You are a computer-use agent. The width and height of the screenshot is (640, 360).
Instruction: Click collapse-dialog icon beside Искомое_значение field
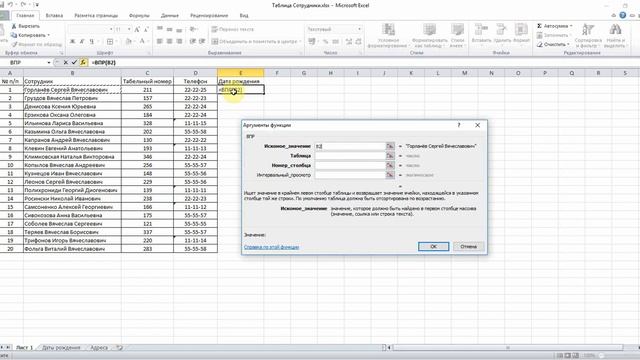(390, 146)
